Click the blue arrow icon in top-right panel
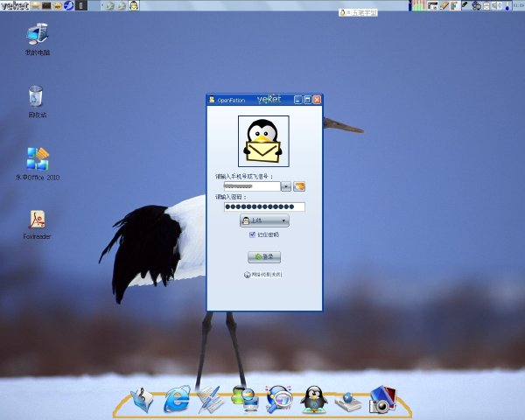 pyautogui.click(x=455, y=6)
